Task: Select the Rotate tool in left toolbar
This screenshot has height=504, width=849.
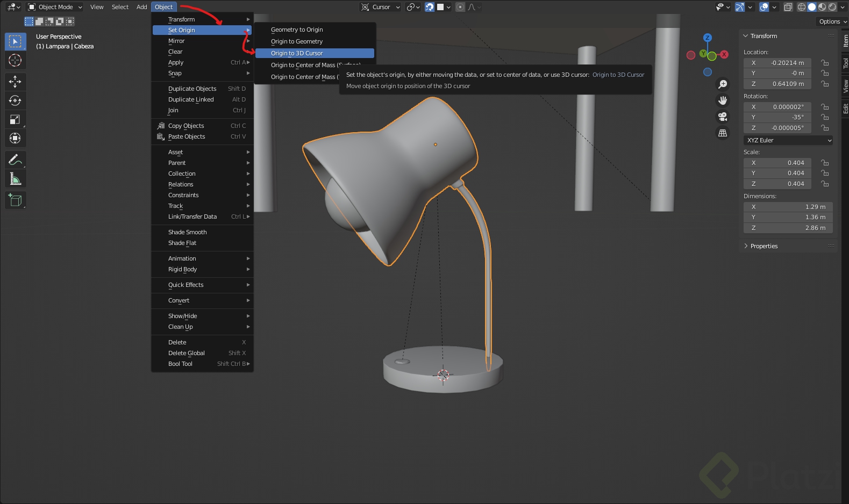Action: coord(15,100)
